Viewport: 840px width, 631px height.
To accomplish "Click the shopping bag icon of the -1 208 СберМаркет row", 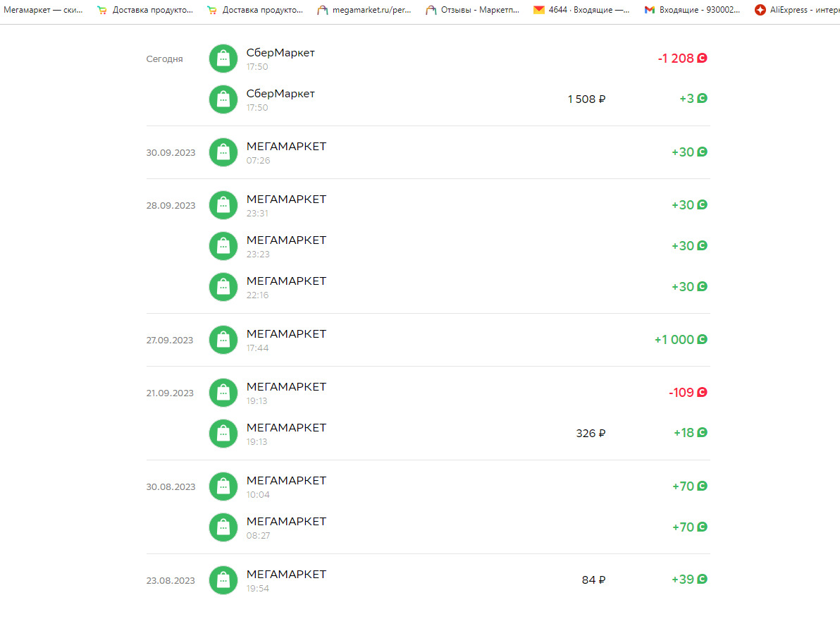I will 223,59.
